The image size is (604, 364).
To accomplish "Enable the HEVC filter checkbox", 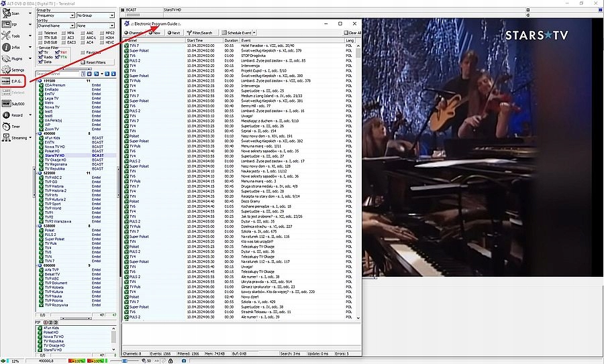I will (102, 42).
